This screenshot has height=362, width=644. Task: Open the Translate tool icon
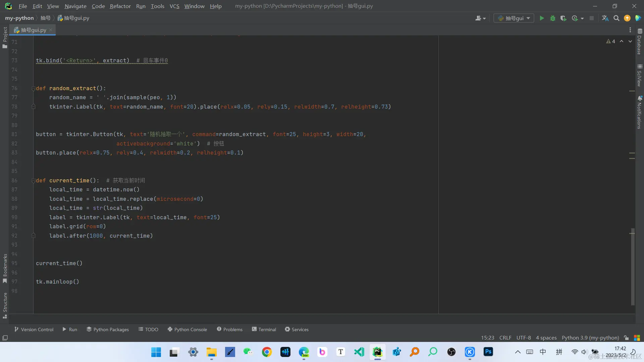pyautogui.click(x=605, y=18)
